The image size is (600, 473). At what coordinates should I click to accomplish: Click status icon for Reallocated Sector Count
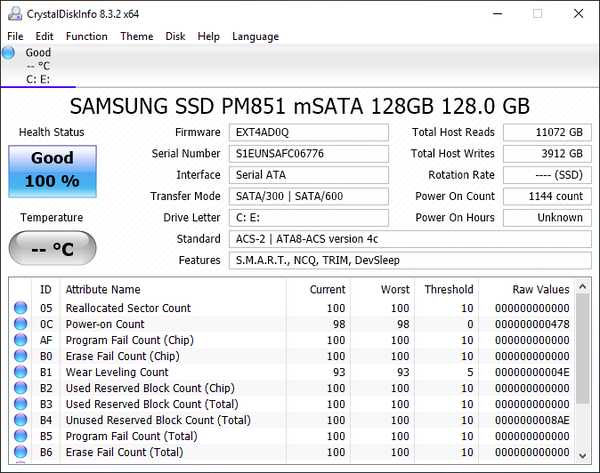[20, 308]
